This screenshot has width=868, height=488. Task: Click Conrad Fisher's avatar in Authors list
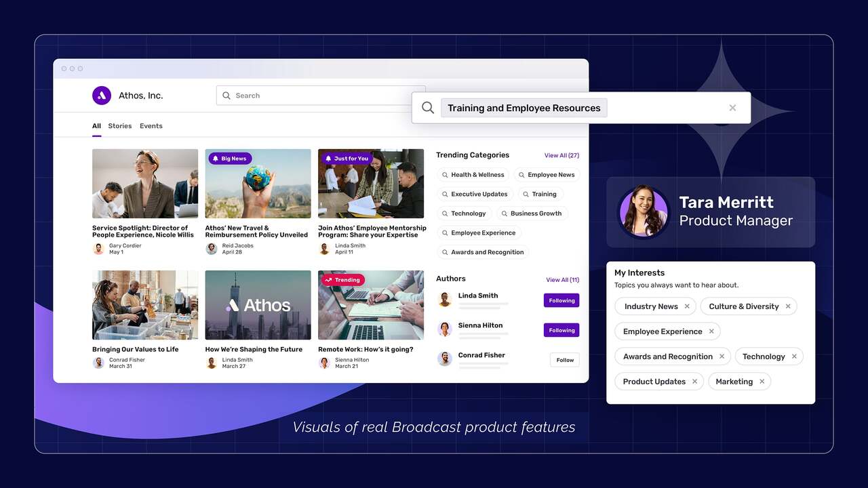[x=445, y=359]
